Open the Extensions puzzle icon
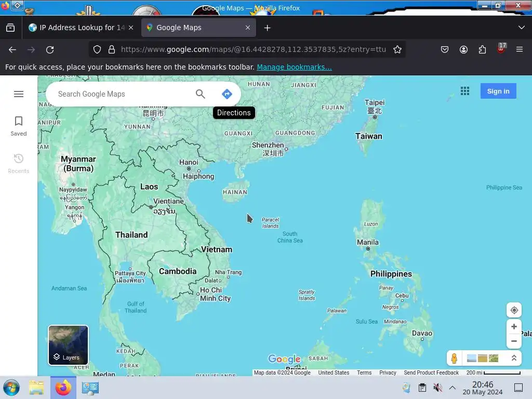 pyautogui.click(x=482, y=49)
